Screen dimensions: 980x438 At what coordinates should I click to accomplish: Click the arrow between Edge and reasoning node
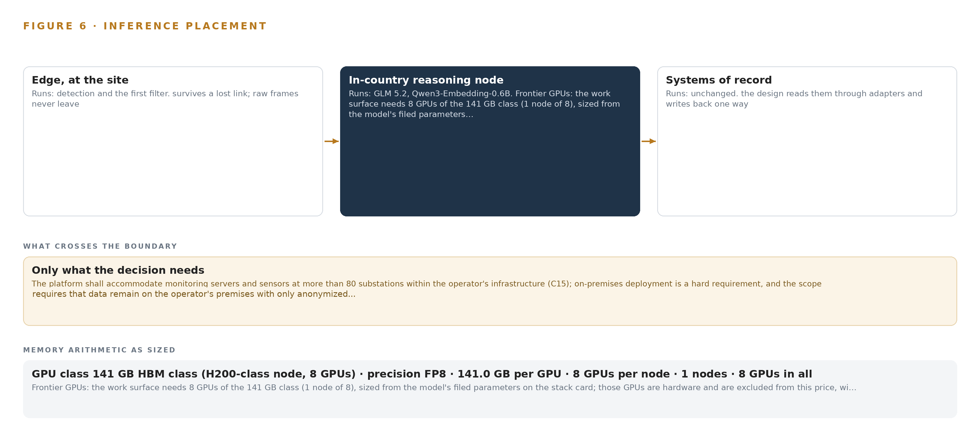[x=331, y=141]
